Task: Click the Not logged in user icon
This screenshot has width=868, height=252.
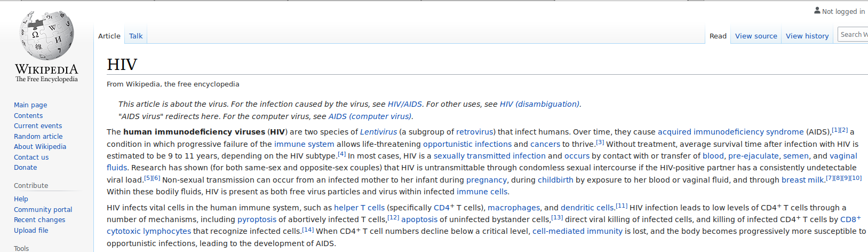Action: click(817, 11)
